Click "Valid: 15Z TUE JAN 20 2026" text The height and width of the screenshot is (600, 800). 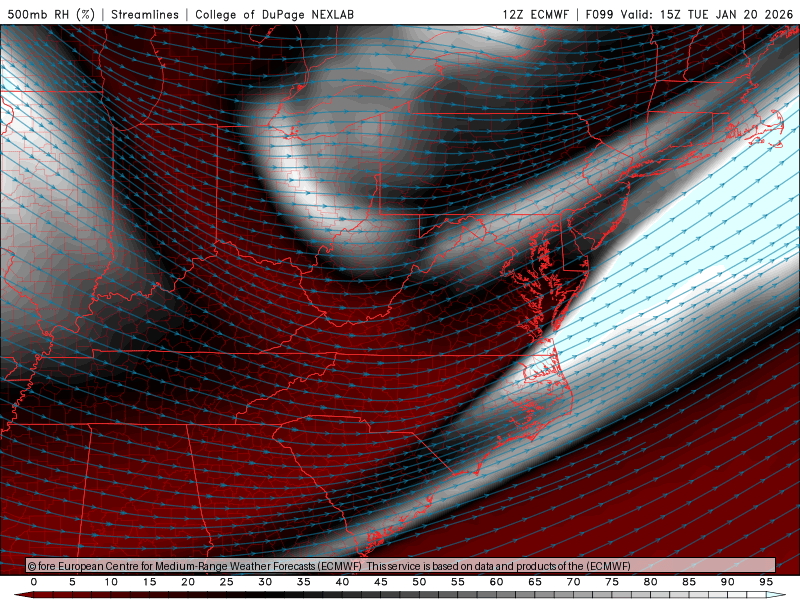[x=707, y=14]
